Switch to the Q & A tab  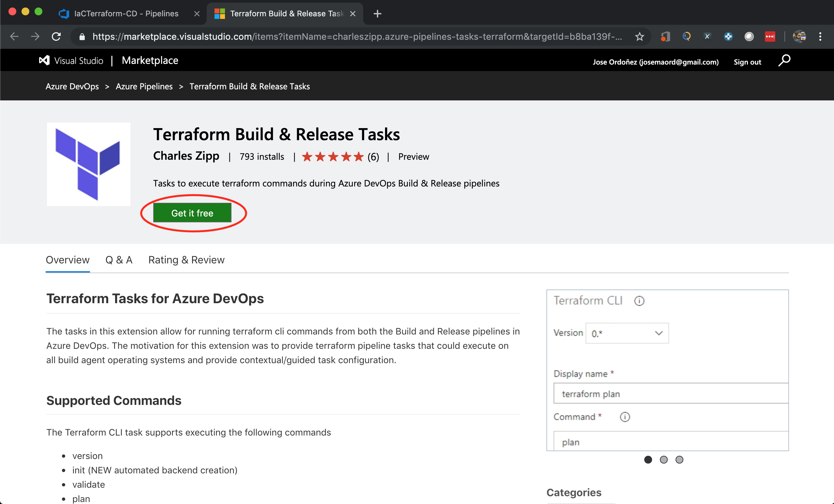[x=118, y=259]
